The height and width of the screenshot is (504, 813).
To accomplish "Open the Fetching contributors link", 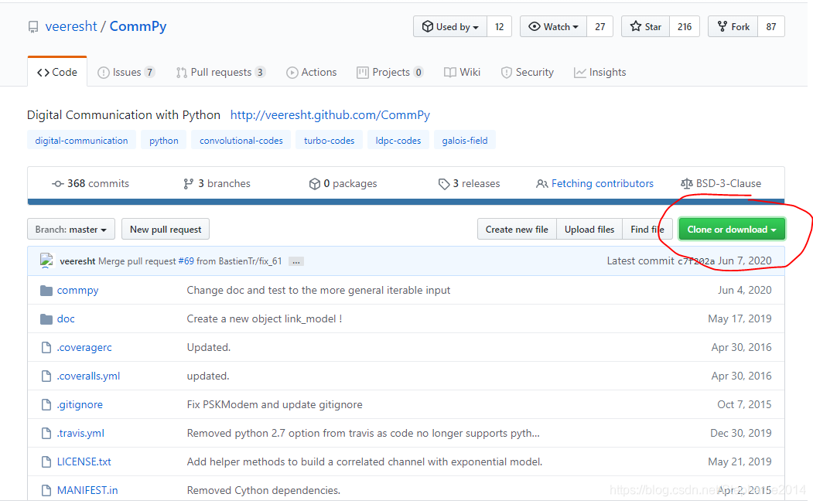I will click(595, 183).
